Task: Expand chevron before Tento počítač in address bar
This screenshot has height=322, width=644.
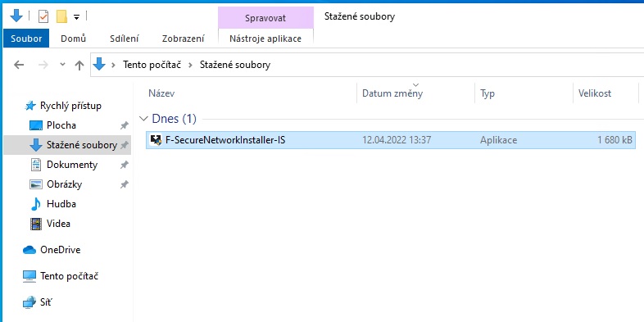Action: (114, 65)
